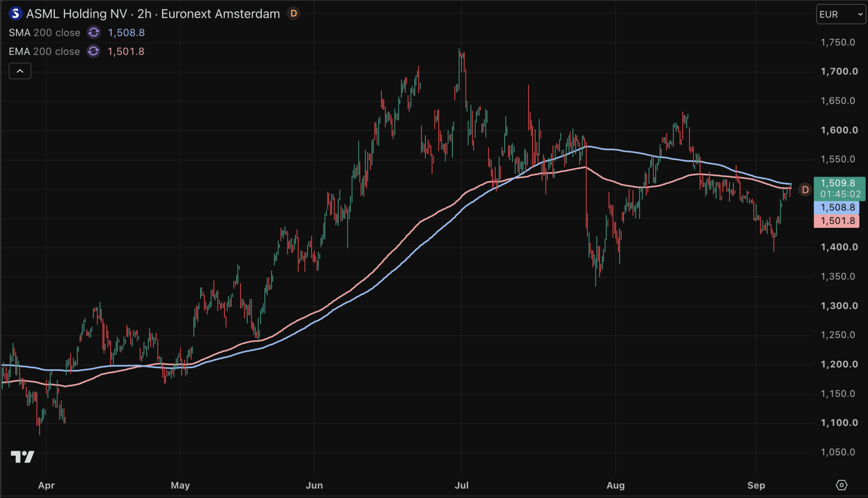Click the 1,300.0 price axis label
868x498 pixels.
pyautogui.click(x=839, y=306)
